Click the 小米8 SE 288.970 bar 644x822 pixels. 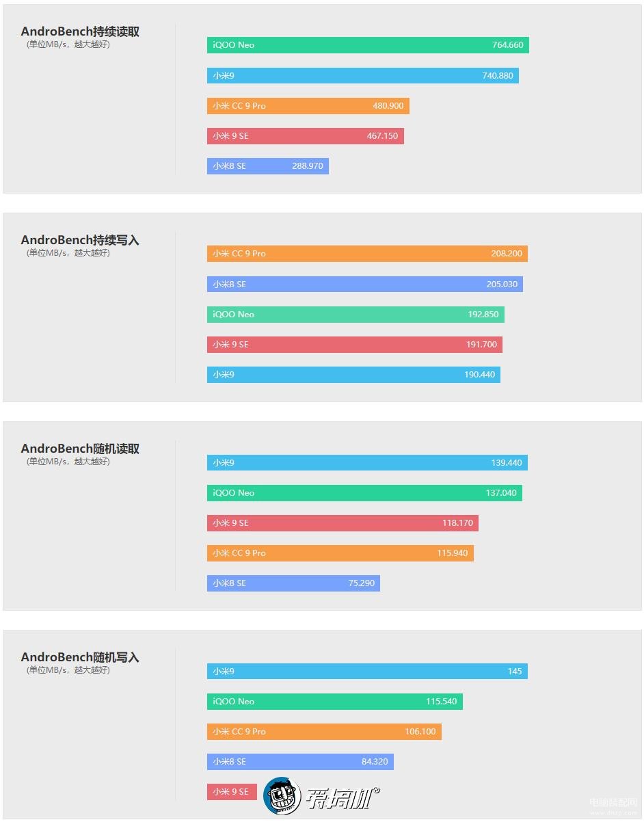click(268, 166)
